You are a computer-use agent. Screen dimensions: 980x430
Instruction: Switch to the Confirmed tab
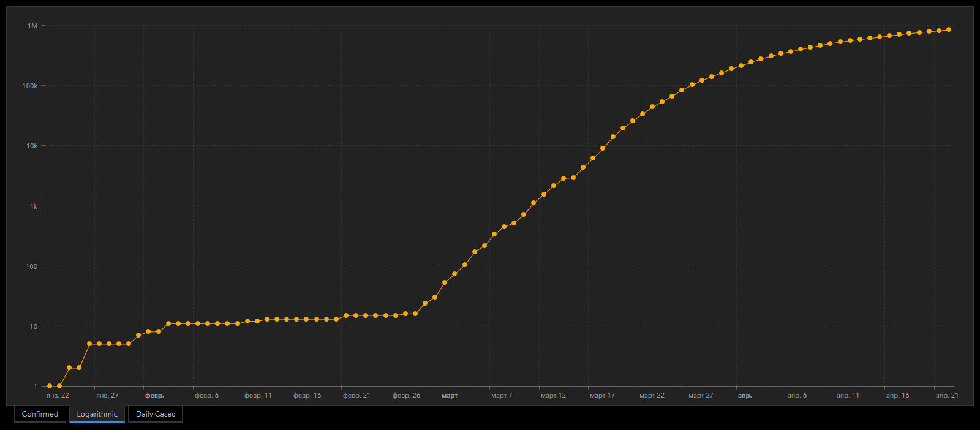click(40, 414)
